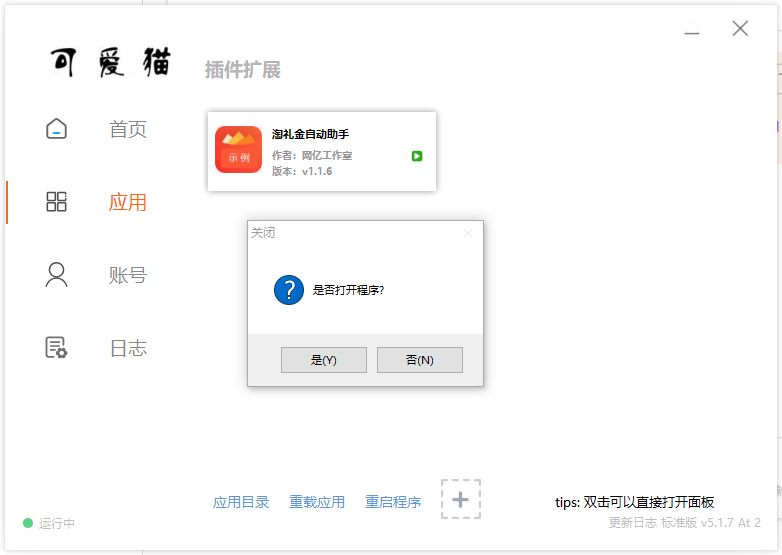Click the account person icon
782x555 pixels.
coord(56,274)
